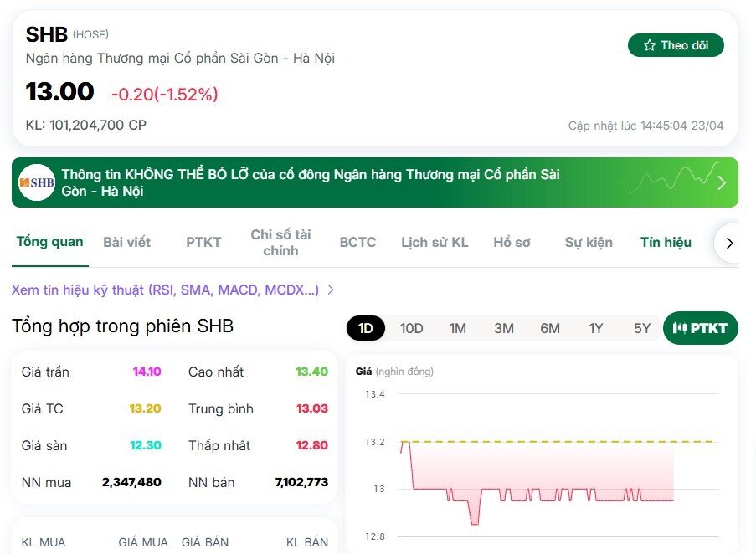Viewport: 756px width, 554px height.
Task: Click floor price value 12.30
Action: click(x=146, y=445)
